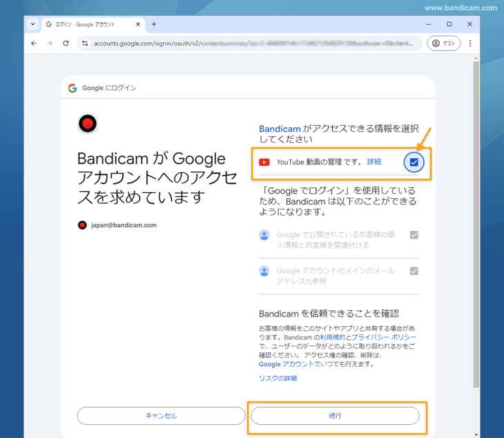The height and width of the screenshot is (438, 504).
Task: Click profile icon beside personal info permission
Action: 264,235
